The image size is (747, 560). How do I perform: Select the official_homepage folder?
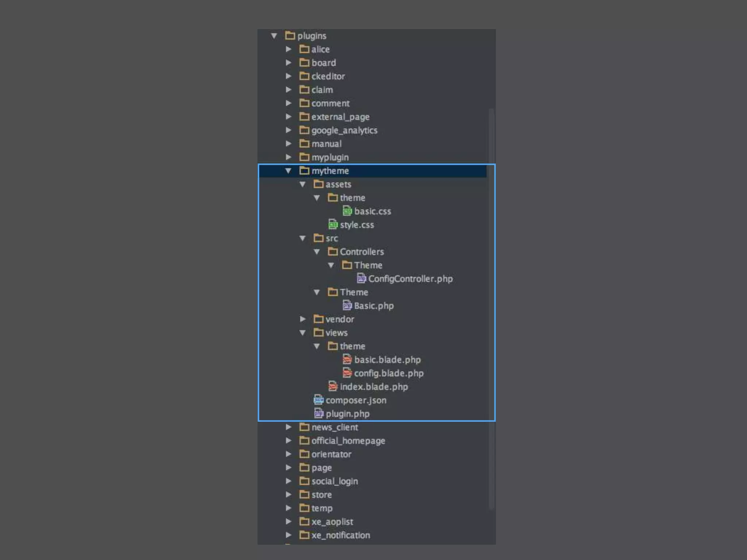[x=348, y=441]
